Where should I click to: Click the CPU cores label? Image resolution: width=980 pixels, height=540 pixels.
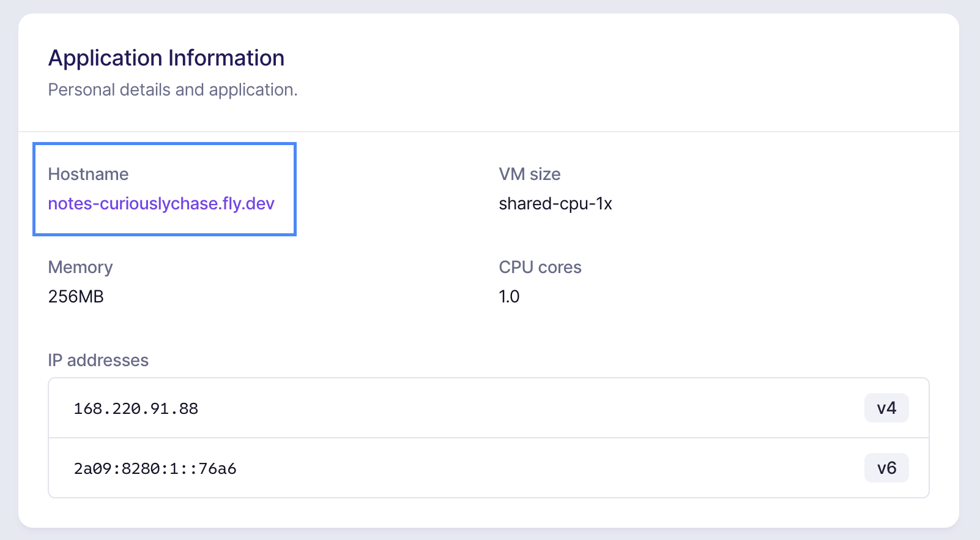click(x=540, y=268)
